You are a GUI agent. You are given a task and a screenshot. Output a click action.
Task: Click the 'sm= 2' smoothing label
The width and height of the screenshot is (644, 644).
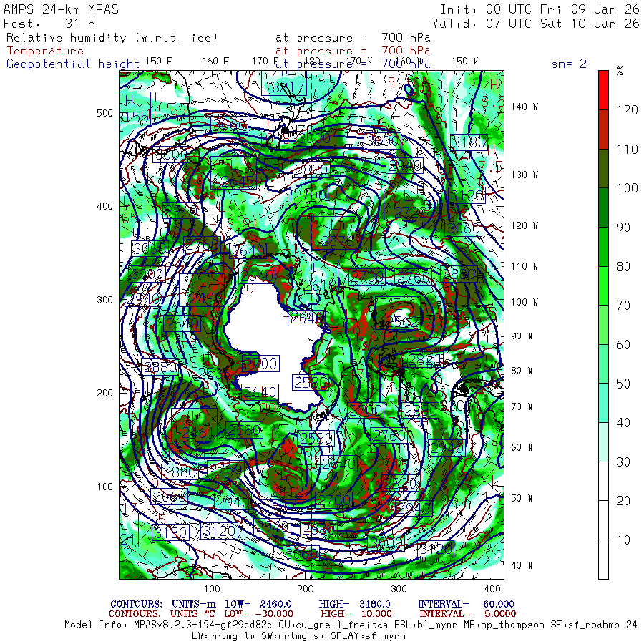coord(569,64)
